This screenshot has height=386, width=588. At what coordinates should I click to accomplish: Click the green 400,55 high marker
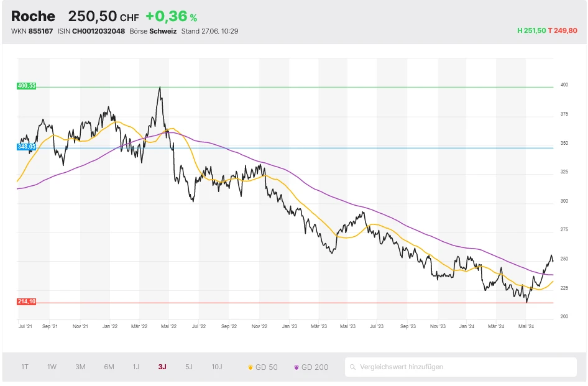[x=26, y=86]
